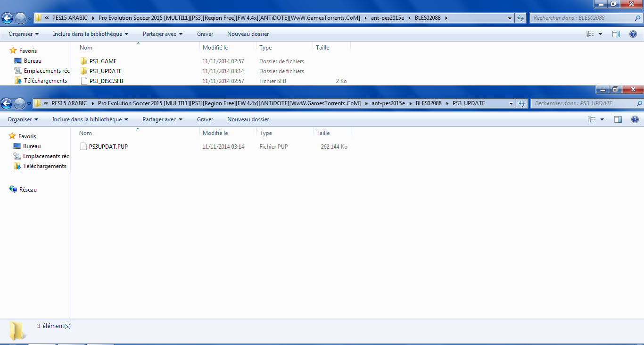Sort by the Taille column in the PS3_UPDATE window

323,133
